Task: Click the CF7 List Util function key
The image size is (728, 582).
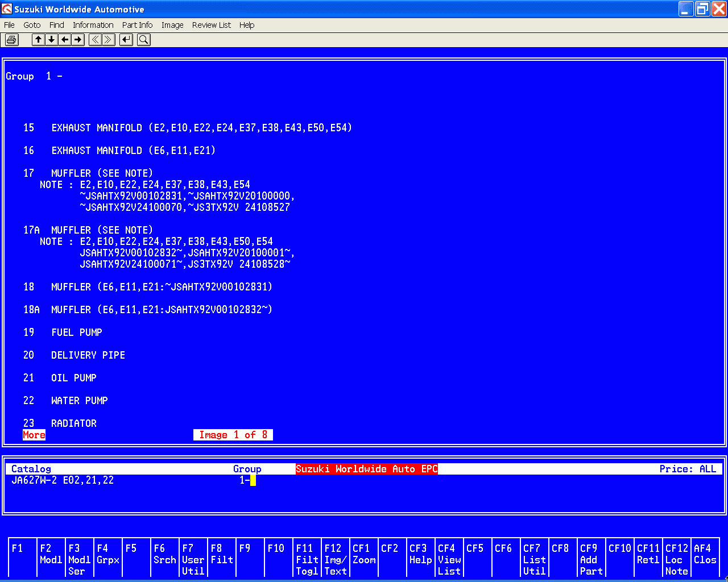Action: tap(535, 558)
